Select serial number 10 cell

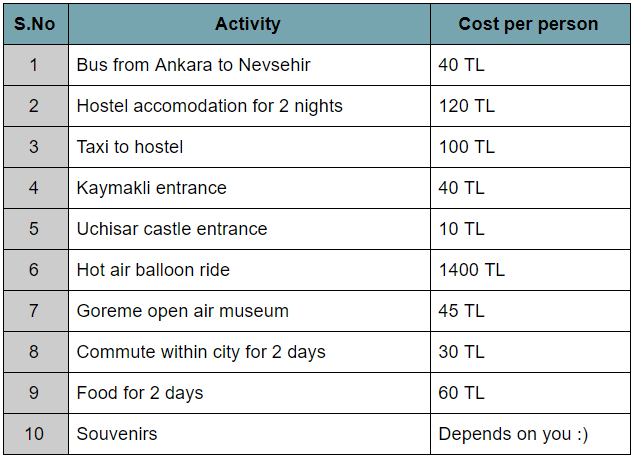point(34,434)
